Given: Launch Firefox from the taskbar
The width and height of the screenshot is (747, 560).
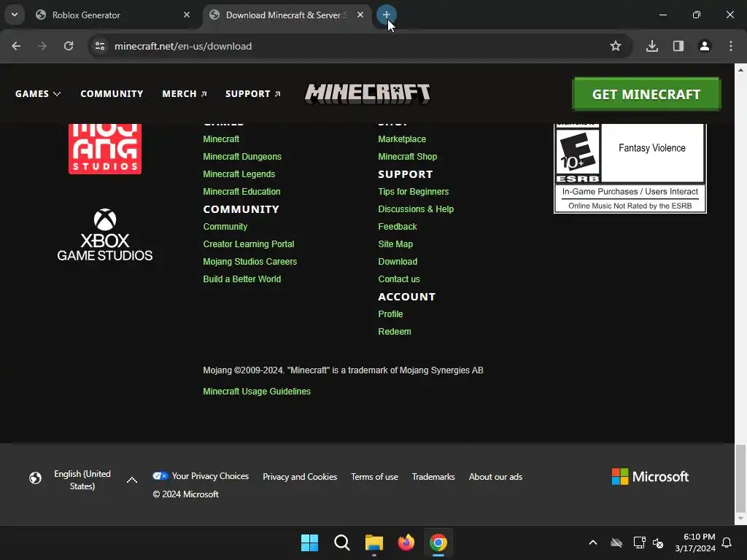Looking at the screenshot, I should tap(406, 542).
